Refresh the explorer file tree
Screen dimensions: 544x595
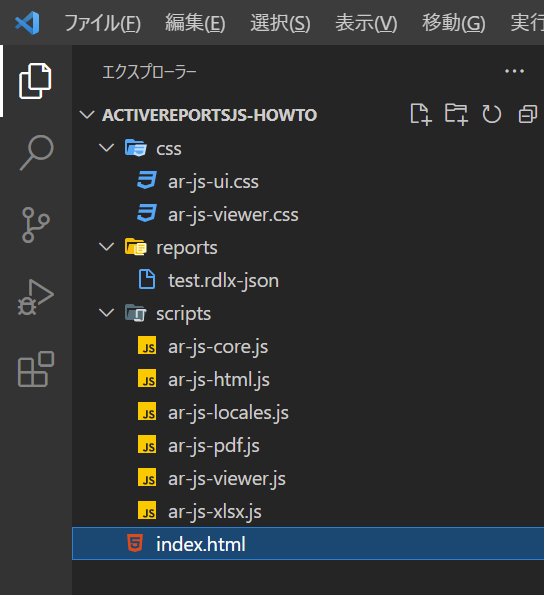pos(491,114)
